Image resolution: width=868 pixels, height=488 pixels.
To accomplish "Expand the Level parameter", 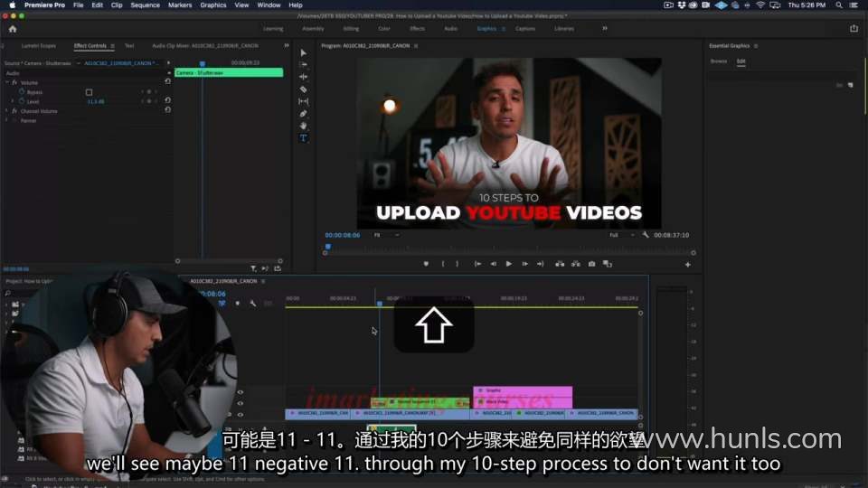I will (13, 101).
